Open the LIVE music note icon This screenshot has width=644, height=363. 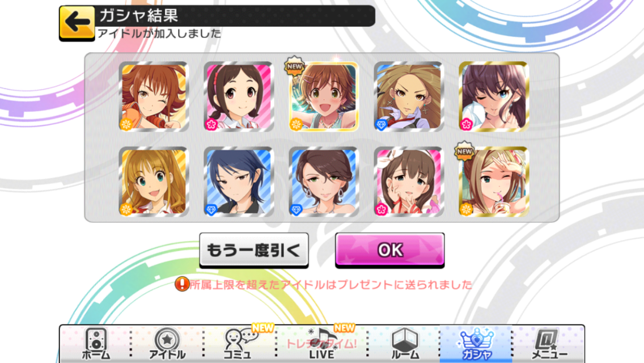point(321,344)
